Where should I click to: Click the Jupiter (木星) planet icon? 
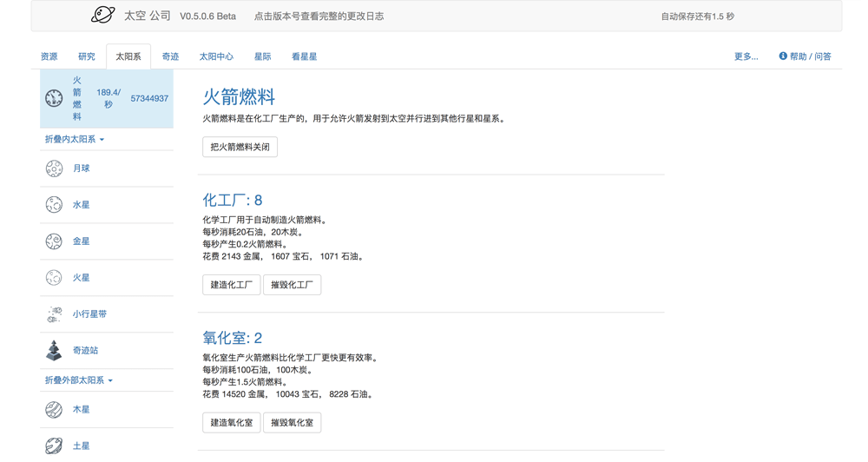[x=54, y=410]
